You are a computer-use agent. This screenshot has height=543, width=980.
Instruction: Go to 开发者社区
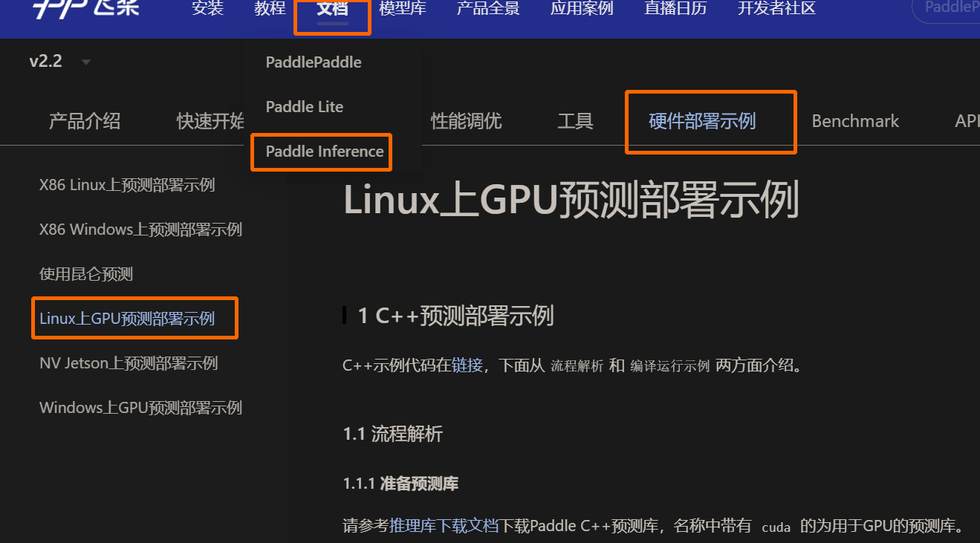coord(775,10)
